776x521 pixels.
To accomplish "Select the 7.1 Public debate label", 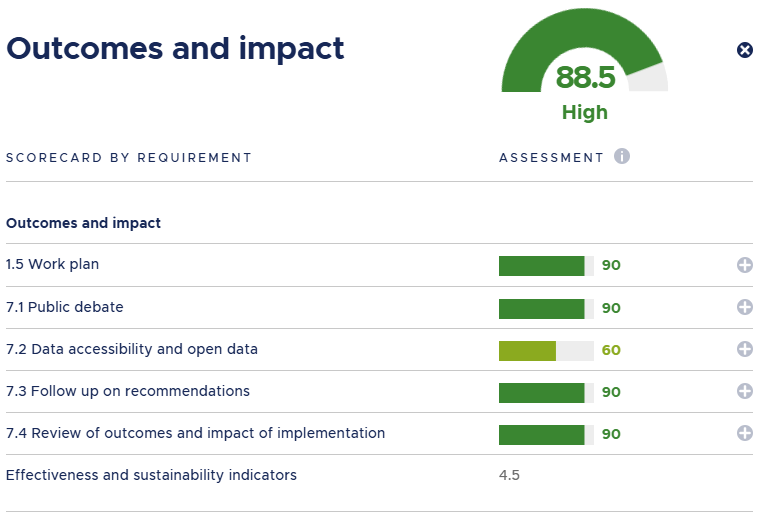I will 65,307.
